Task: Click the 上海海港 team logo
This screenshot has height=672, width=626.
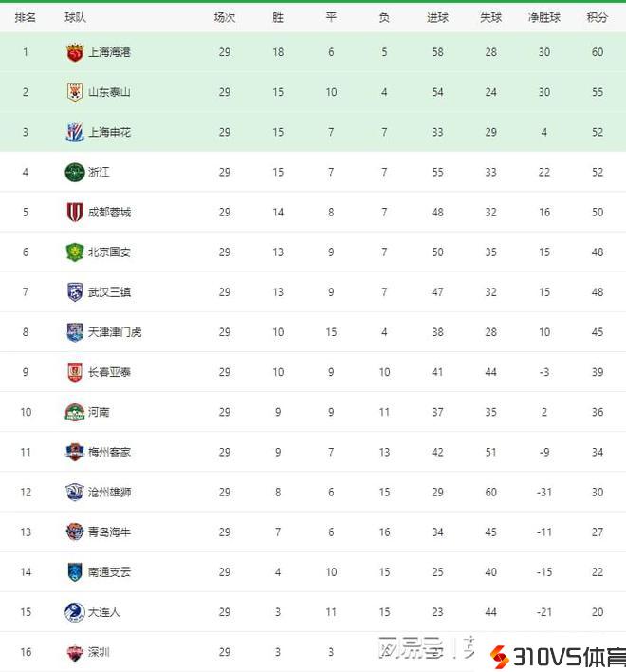Action: coord(75,53)
